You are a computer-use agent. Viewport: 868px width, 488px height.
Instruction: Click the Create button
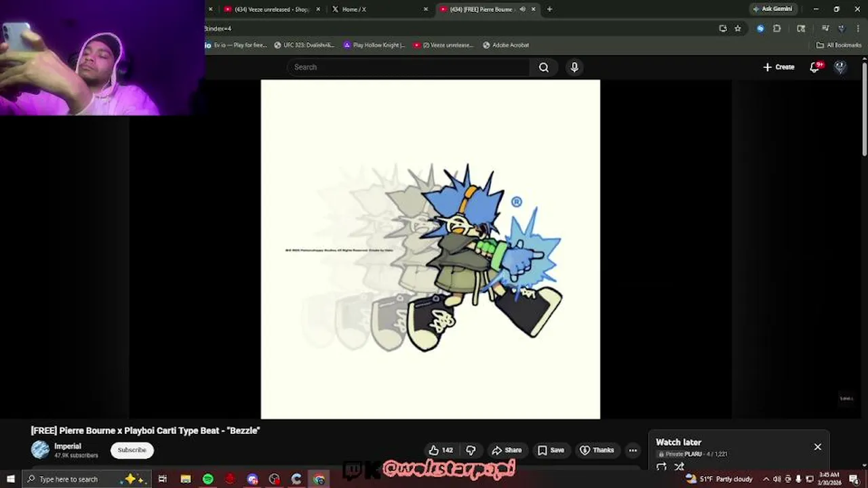[778, 67]
